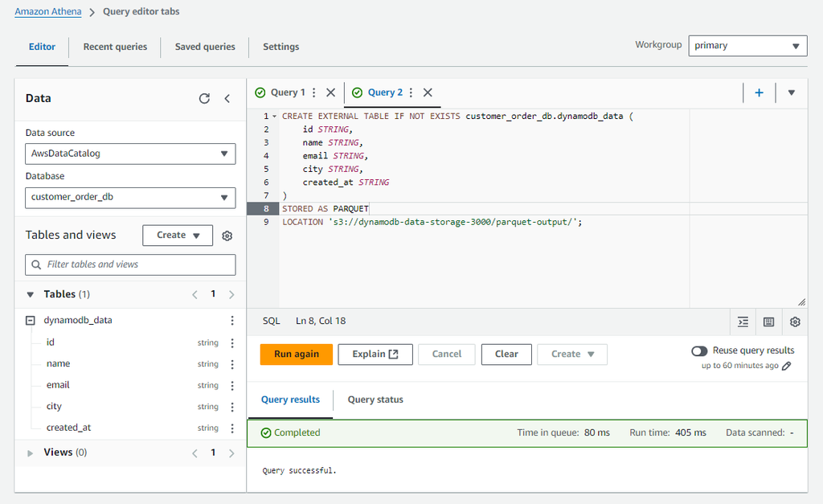Enable Reuse query results
The height and width of the screenshot is (504, 823).
click(698, 350)
